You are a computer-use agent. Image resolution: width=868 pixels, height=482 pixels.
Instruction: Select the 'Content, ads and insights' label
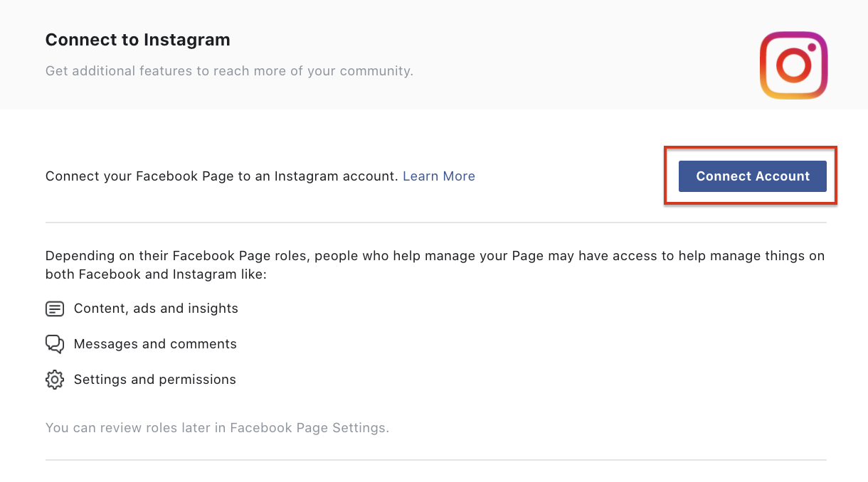pyautogui.click(x=156, y=309)
